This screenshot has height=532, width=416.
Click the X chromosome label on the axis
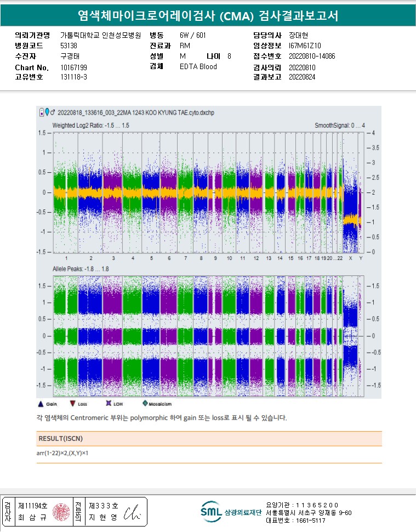click(350, 258)
